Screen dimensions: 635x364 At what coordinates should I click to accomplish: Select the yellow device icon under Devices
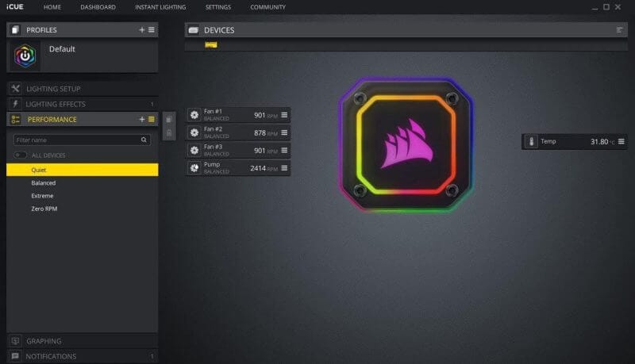pos(210,44)
